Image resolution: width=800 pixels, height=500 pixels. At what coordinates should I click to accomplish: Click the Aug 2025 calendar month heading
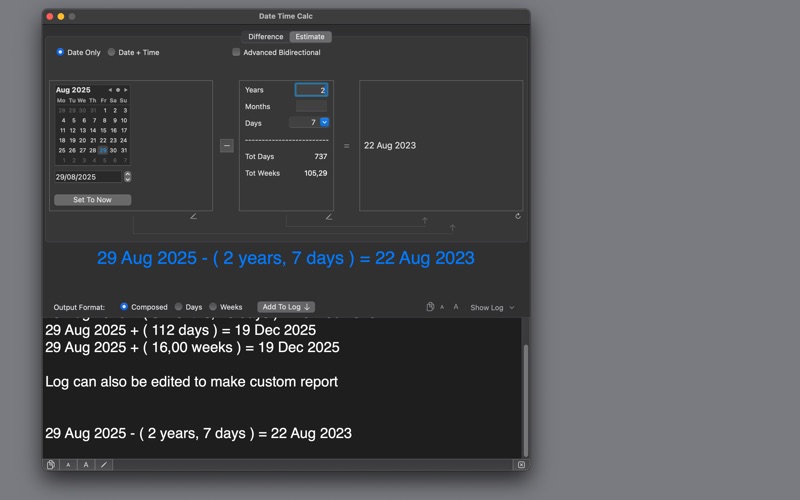(x=73, y=90)
